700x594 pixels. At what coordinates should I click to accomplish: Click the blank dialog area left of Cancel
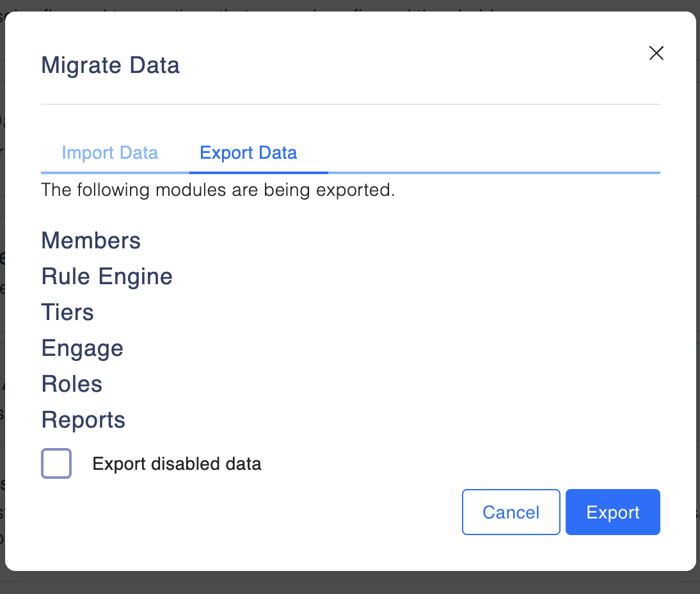coord(256,512)
